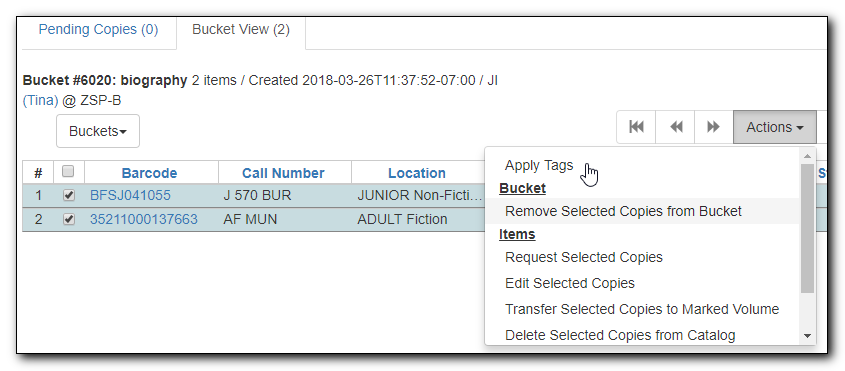Go to the next page using the fast-forward icon
845x371 pixels.
[x=714, y=127]
